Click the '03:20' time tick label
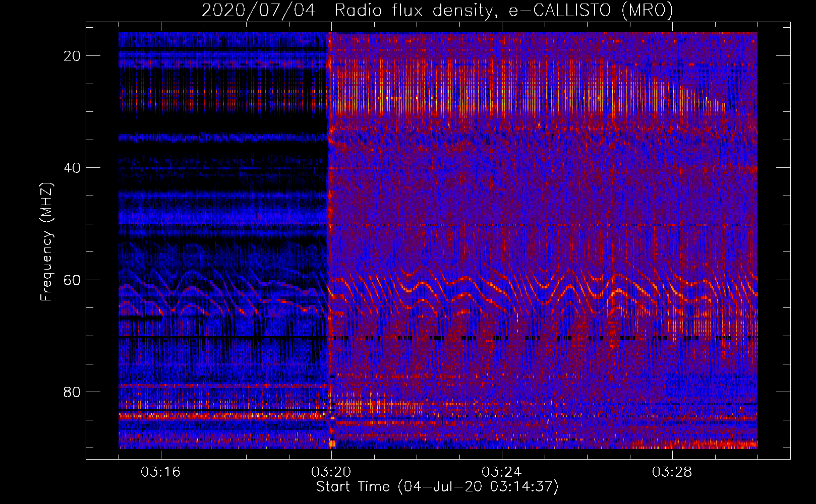Viewport: 816px width, 504px height. click(331, 472)
